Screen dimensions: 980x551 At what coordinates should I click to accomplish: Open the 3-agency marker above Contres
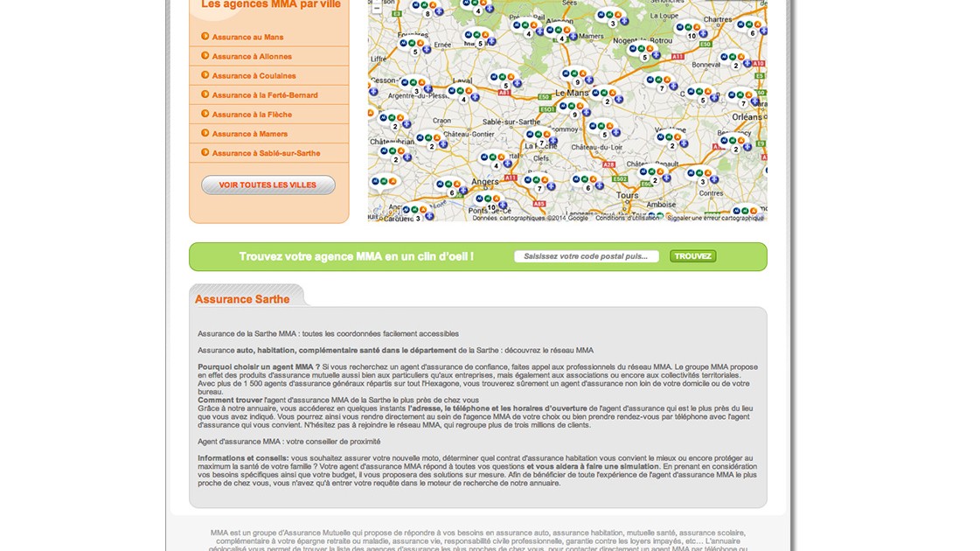click(702, 177)
